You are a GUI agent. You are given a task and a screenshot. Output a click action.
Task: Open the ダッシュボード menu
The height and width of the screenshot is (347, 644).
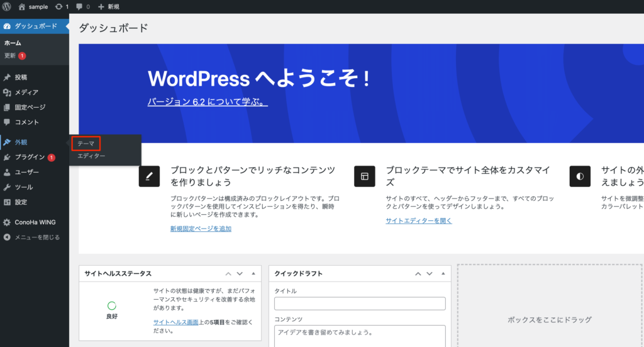(x=35, y=26)
